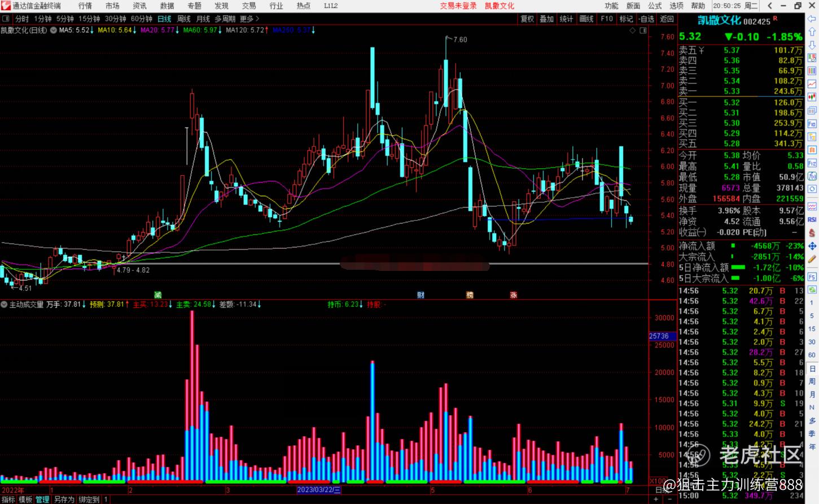Select the pencil drawing tool icon
This screenshot has width=819, height=504.
[x=812, y=259]
